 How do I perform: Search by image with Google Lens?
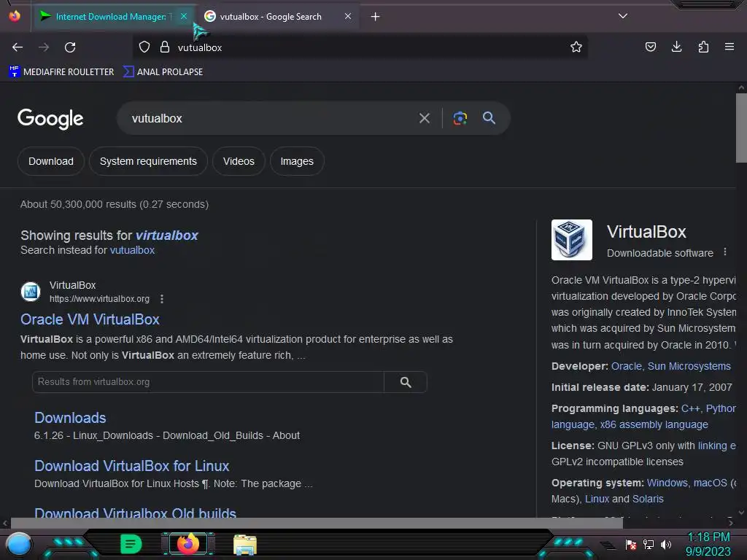pyautogui.click(x=460, y=118)
